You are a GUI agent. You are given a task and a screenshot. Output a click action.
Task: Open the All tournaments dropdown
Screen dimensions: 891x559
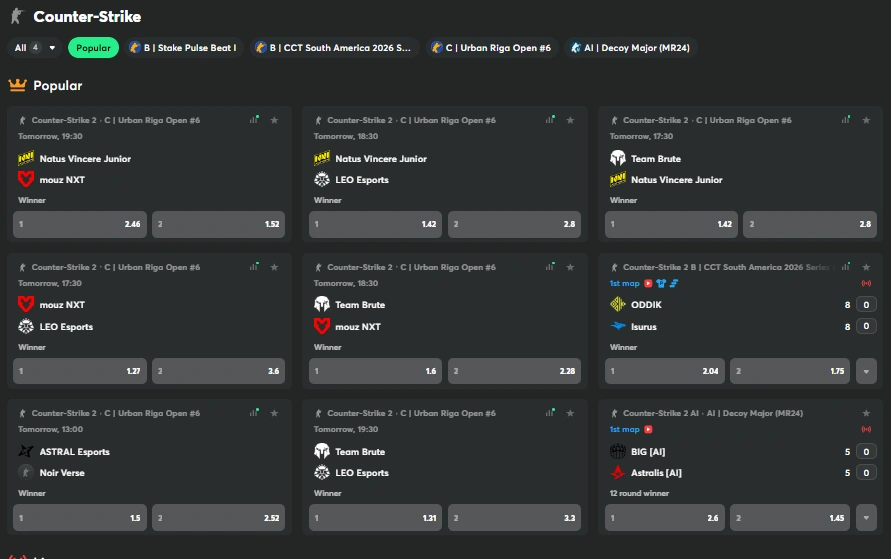[35, 48]
